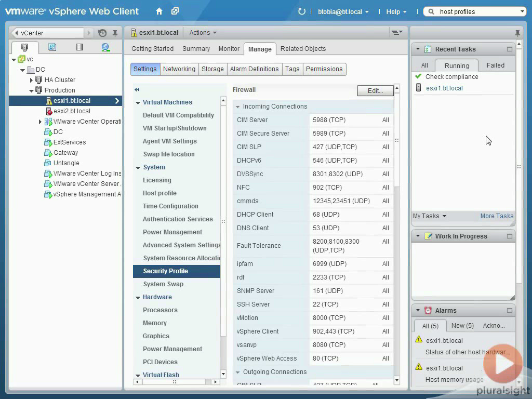Open btobia@bt.local user menu
Image resolution: width=532 pixels, height=399 pixels.
pyautogui.click(x=343, y=11)
